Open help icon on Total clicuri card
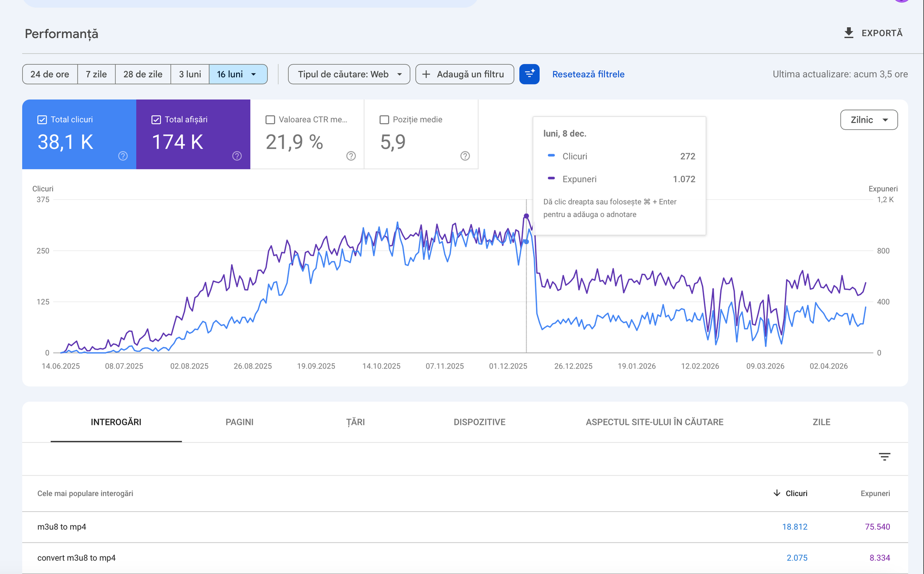924x574 pixels. point(123,156)
